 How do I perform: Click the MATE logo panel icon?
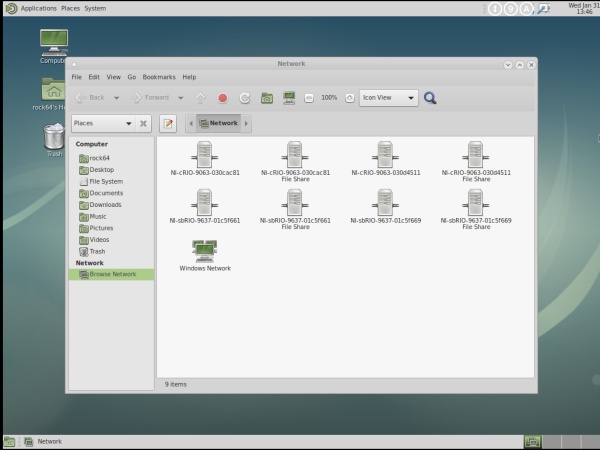[11, 8]
